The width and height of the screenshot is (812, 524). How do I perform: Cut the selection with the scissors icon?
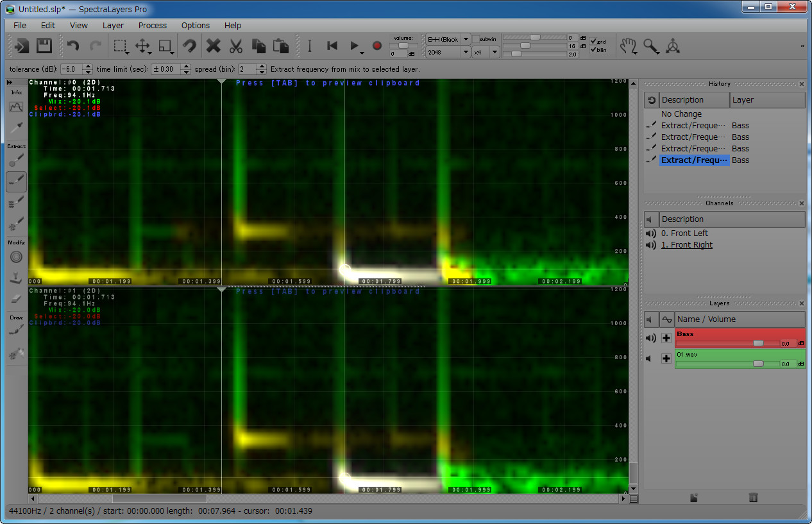(x=235, y=46)
